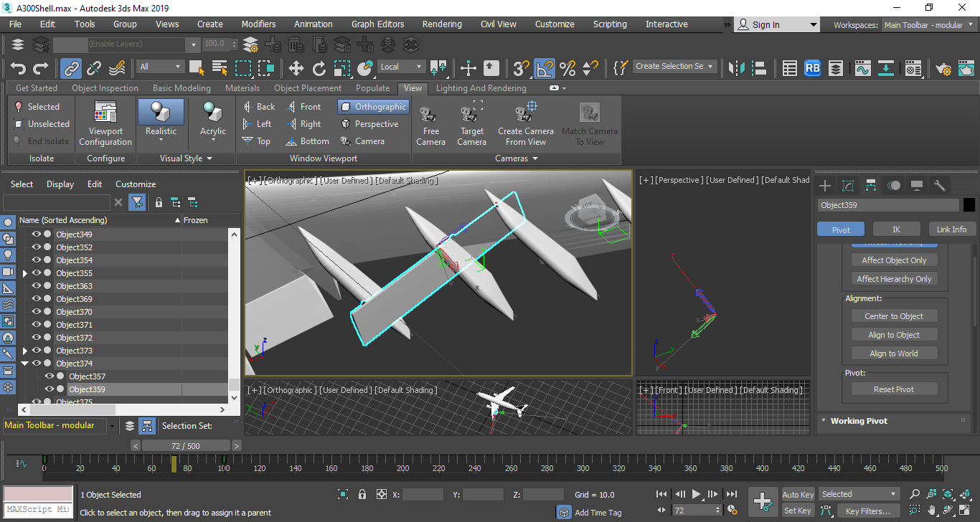Open the Graph Editors menu

(377, 24)
